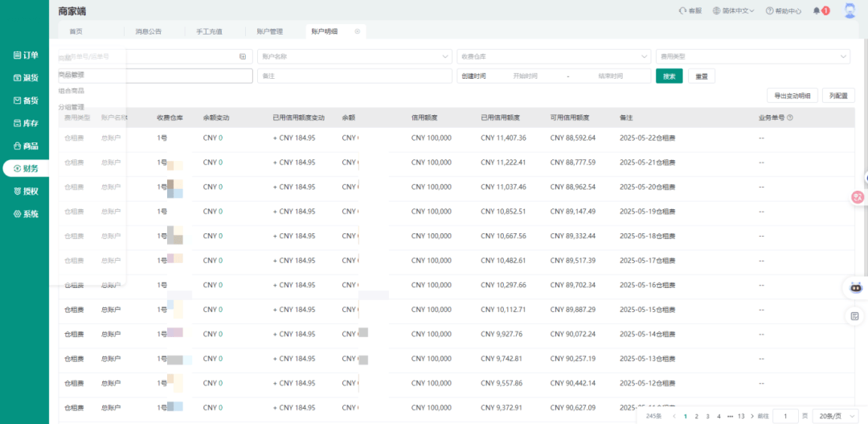Expand the 账户名称 dropdown
868x424 pixels.
[x=354, y=56]
